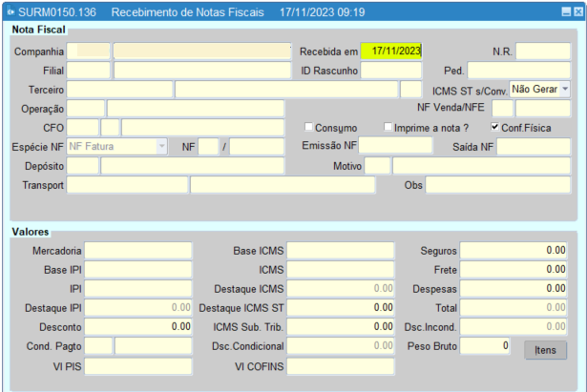Select the ID Rascunho field
Screen dimensions: 587x392
pyautogui.click(x=390, y=70)
